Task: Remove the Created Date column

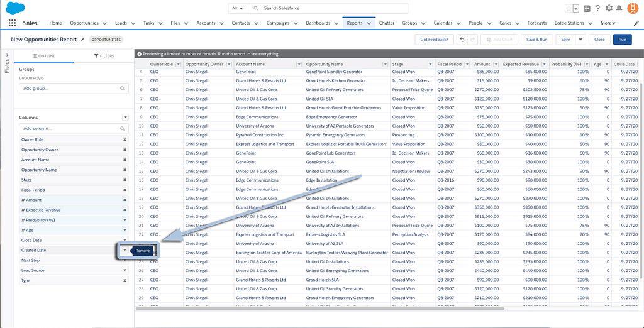Action: [125, 250]
